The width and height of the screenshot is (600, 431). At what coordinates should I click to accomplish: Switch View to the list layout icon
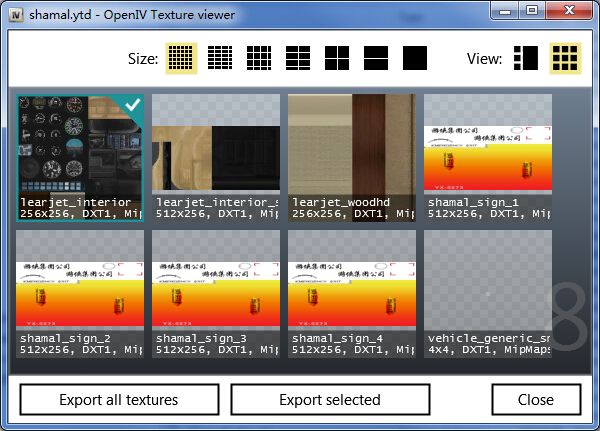525,58
